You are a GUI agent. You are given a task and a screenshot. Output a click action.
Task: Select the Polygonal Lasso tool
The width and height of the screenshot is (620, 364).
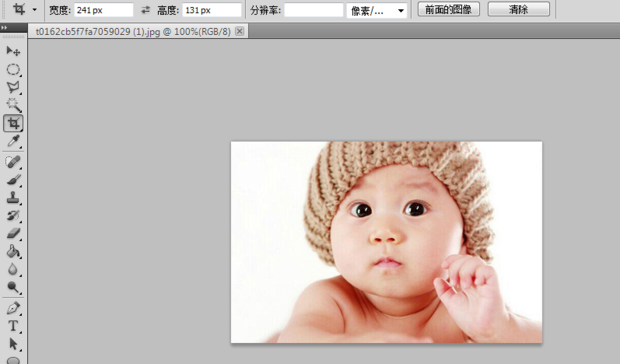click(13, 87)
